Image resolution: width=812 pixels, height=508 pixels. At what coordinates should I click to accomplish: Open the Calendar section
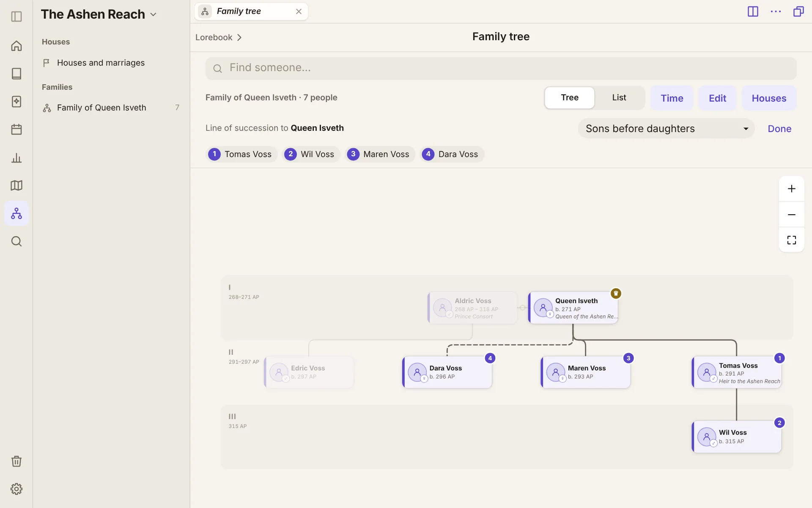[x=16, y=130]
